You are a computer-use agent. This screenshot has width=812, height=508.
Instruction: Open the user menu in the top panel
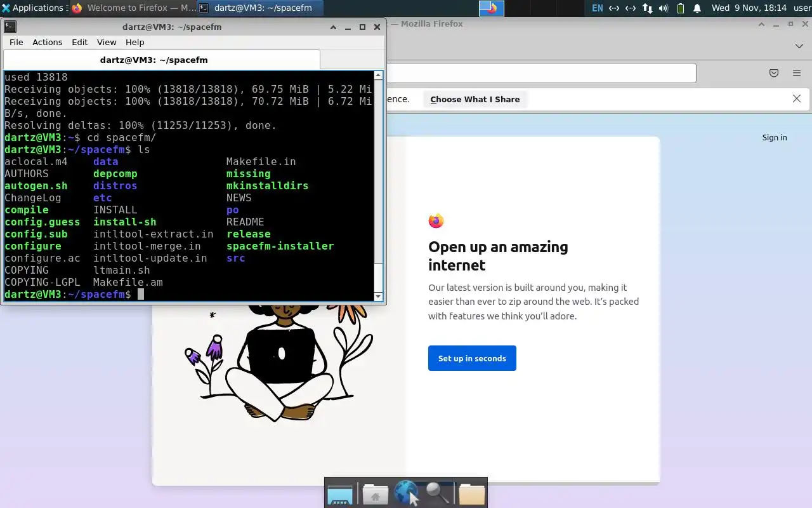(x=802, y=8)
